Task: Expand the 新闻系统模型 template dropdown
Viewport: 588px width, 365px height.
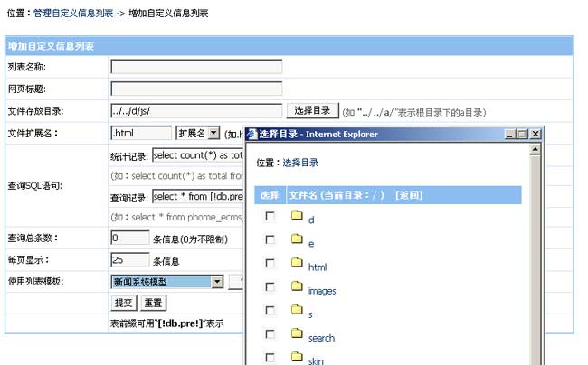Action: [x=217, y=282]
